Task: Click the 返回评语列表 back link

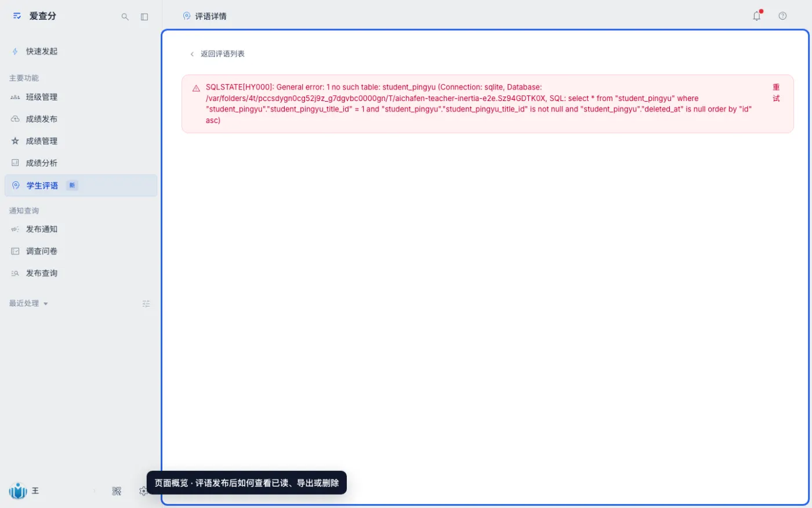Action: (x=217, y=54)
